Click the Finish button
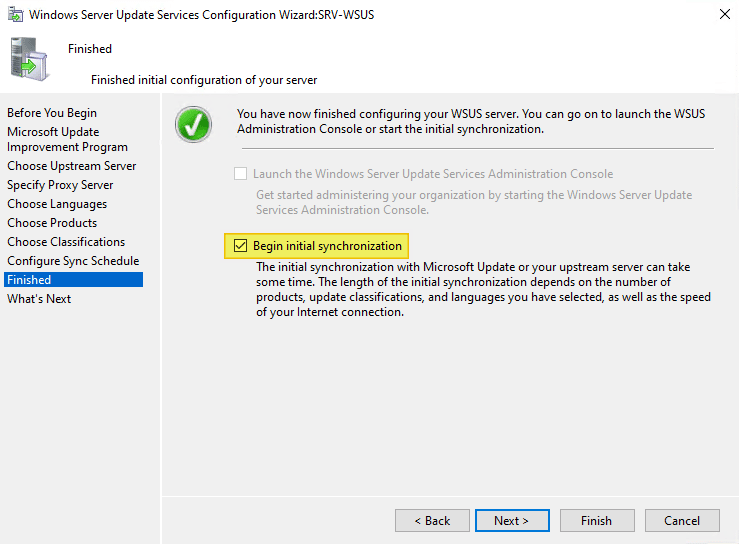This screenshot has height=544, width=739. [x=597, y=520]
